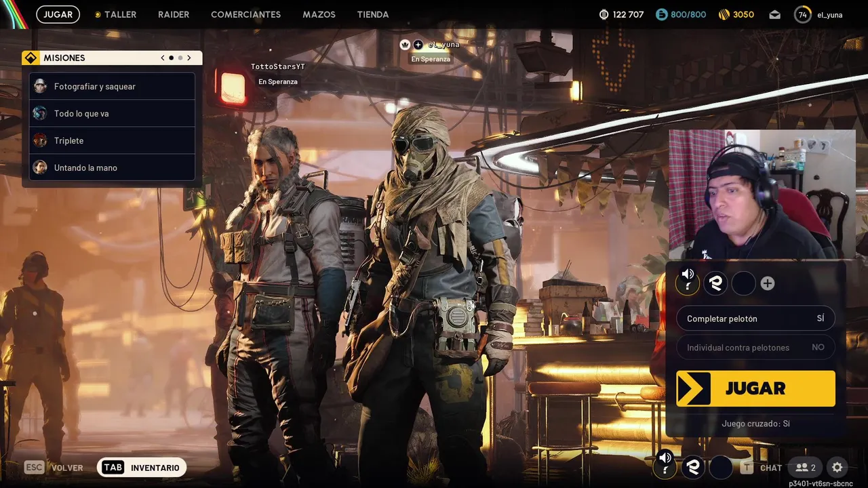
Task: Open game settings gear
Action: pyautogui.click(x=837, y=467)
